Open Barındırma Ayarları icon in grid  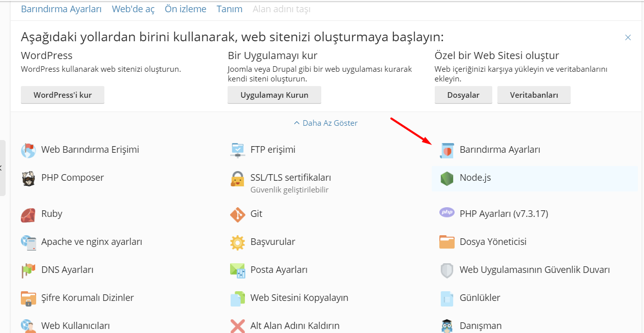pos(447,150)
